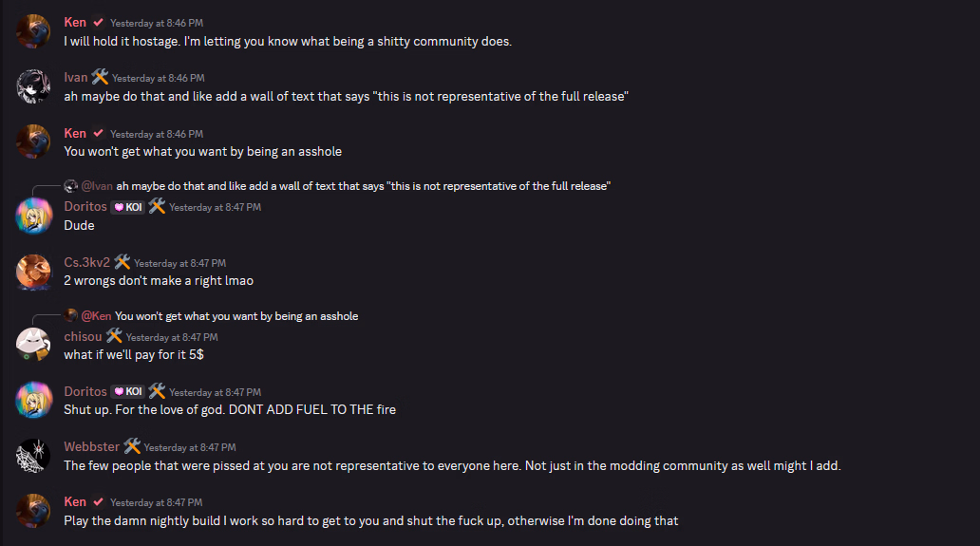Click the role icon next to Webbster
This screenshot has width=980, height=546.
coord(132,446)
